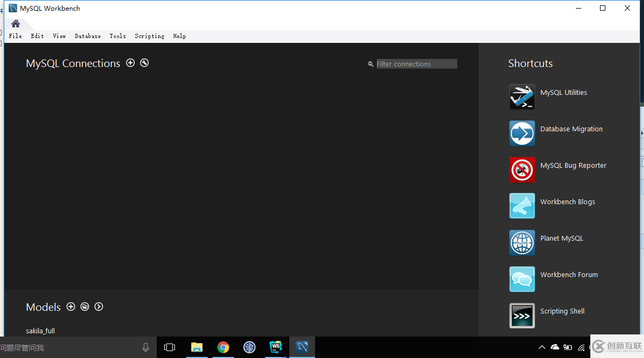Create a new model with plus icon
Image resolution: width=644 pixels, height=358 pixels.
(x=71, y=307)
